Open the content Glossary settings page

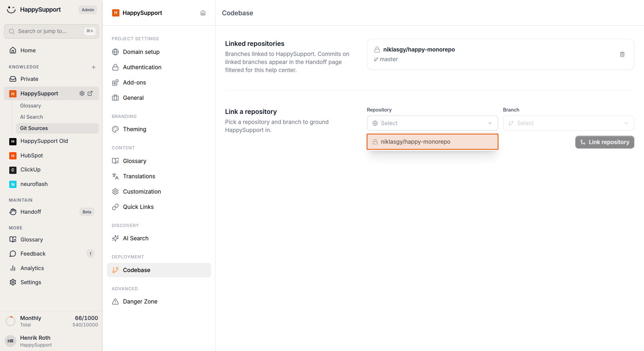click(159, 161)
